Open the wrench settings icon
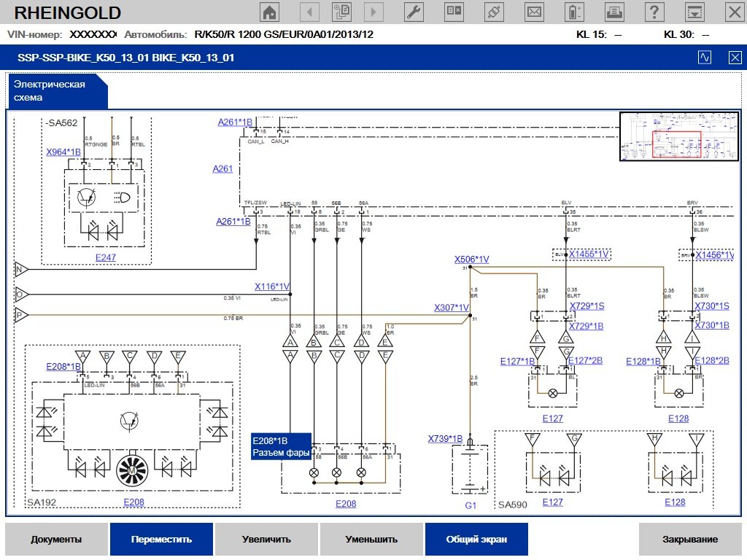 (414, 12)
